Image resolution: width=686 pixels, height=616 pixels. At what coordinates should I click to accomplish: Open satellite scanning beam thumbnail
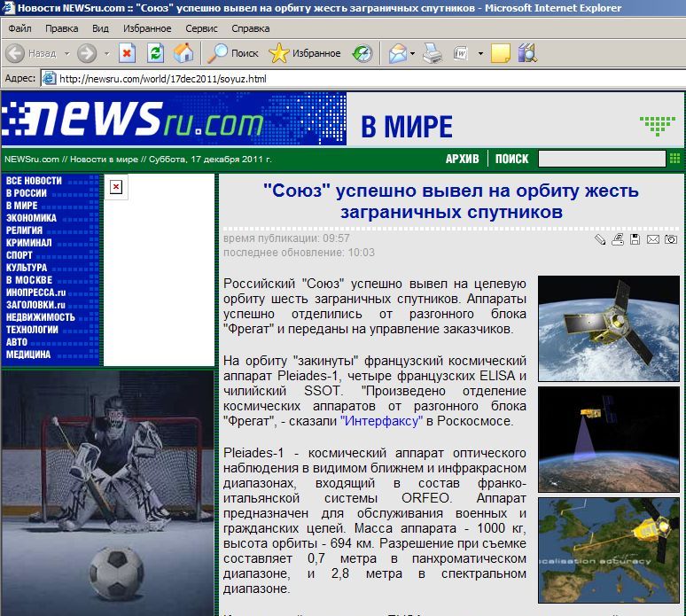pyautogui.click(x=609, y=440)
